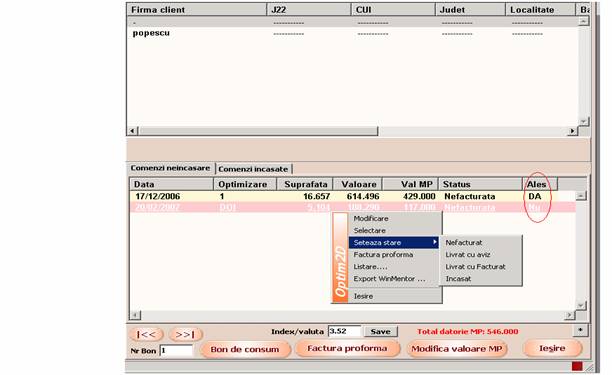
Task: Click the DA value in Ales column
Action: click(535, 196)
